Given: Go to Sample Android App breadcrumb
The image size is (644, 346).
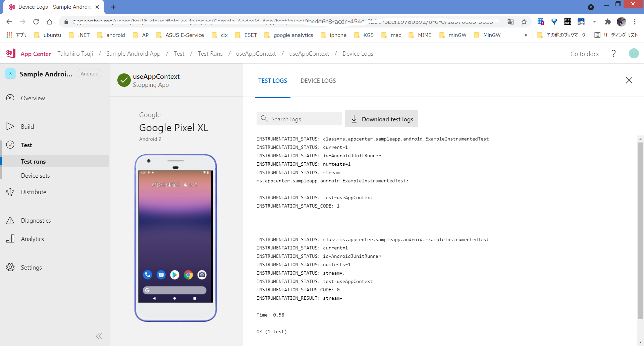Looking at the screenshot, I should [x=133, y=54].
